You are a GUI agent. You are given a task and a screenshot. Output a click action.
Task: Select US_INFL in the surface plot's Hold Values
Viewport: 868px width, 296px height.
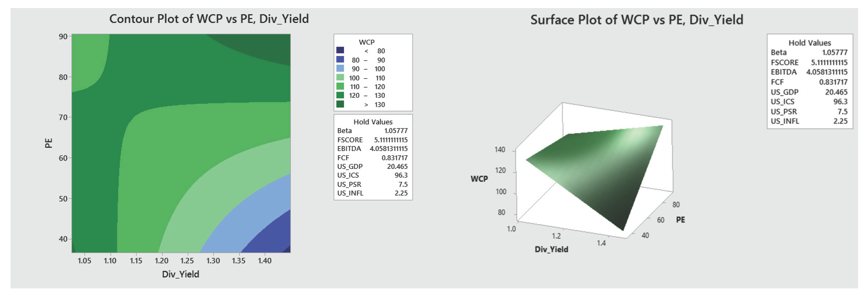pyautogui.click(x=785, y=121)
